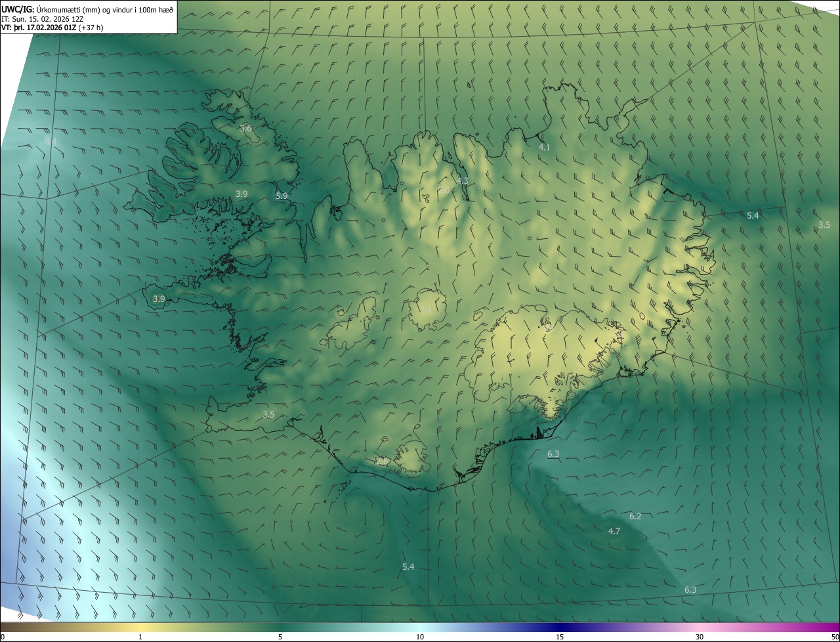Image resolution: width=840 pixels, height=642 pixels.
Task: Select the initial time "IT: Sun. 15. 02. 2026 12Z"
Action: [x=42, y=18]
